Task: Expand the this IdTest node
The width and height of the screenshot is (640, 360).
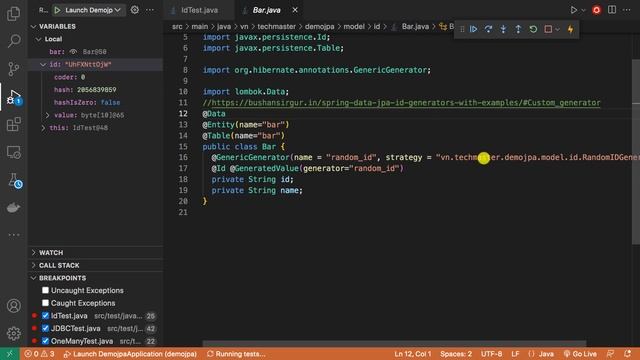Action: click(43, 128)
